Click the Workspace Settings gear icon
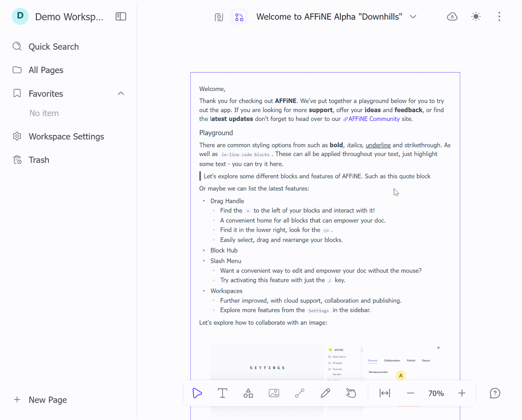 pos(17,136)
